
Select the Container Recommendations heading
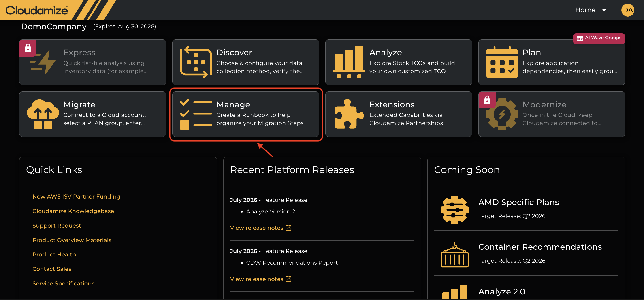(x=540, y=247)
